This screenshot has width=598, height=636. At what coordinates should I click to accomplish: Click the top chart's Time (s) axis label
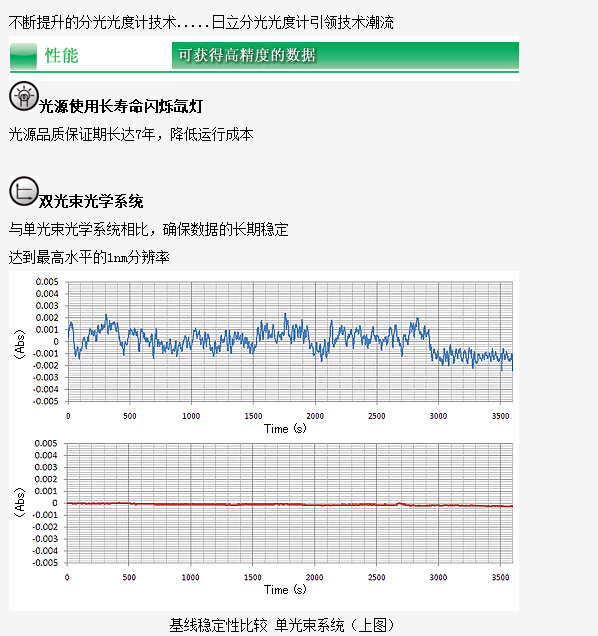[285, 429]
